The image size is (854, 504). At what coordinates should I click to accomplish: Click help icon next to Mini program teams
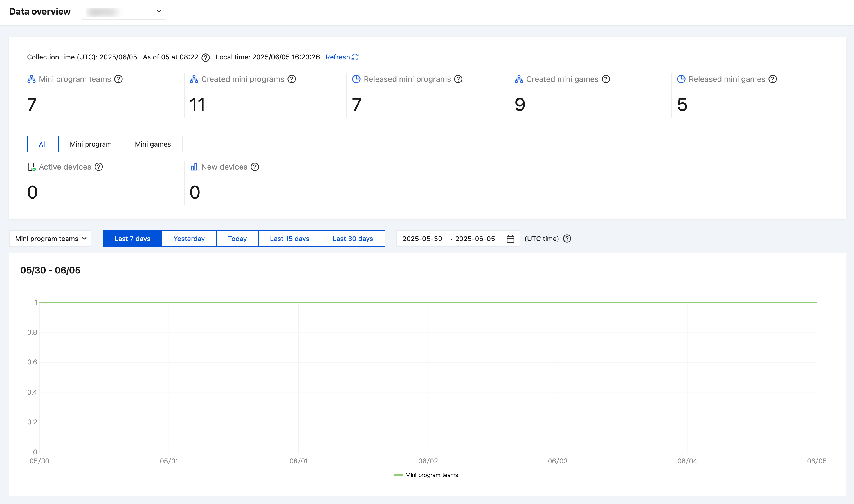point(118,79)
